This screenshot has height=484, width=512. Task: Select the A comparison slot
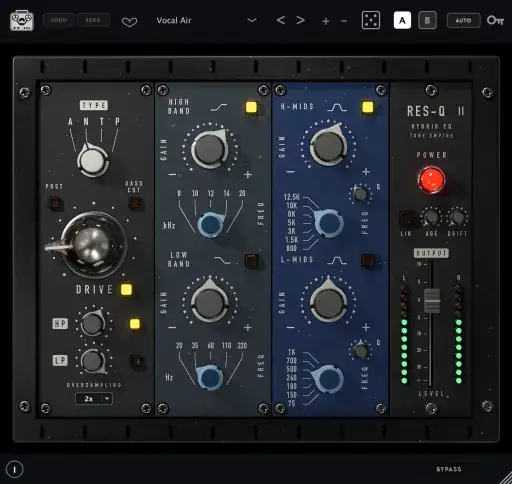point(402,20)
